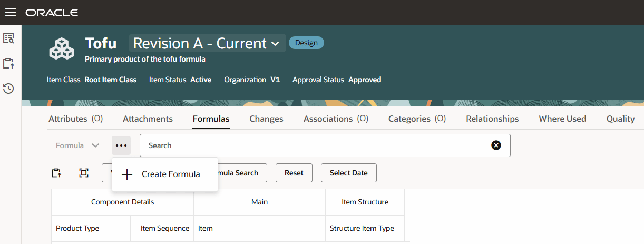Click the Tofu item cubes icon
Screen dimensions: 644x244
pyautogui.click(x=62, y=48)
